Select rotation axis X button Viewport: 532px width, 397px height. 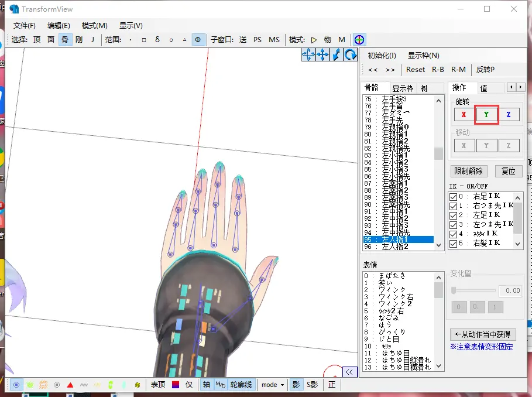[464, 115]
